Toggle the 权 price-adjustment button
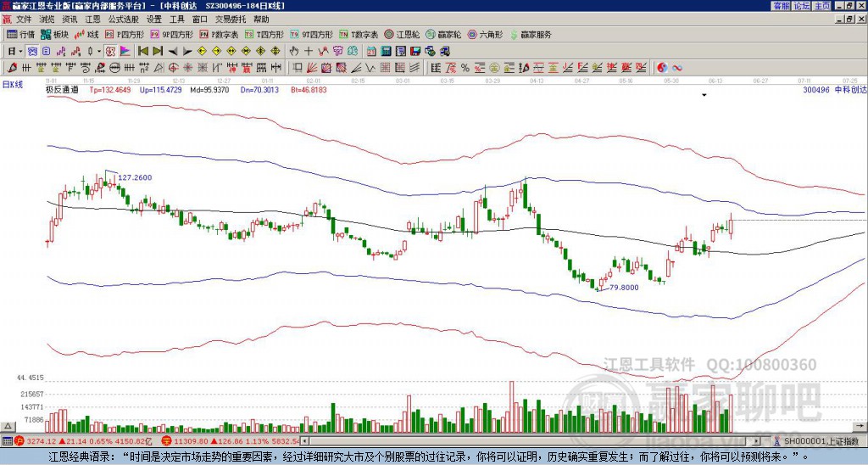The width and height of the screenshot is (868, 465). (110, 51)
